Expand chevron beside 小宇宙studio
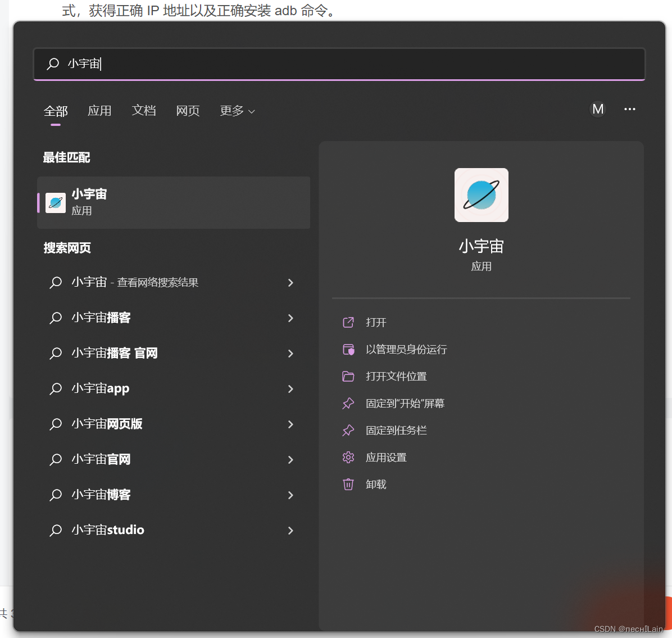The image size is (672, 638). [290, 531]
